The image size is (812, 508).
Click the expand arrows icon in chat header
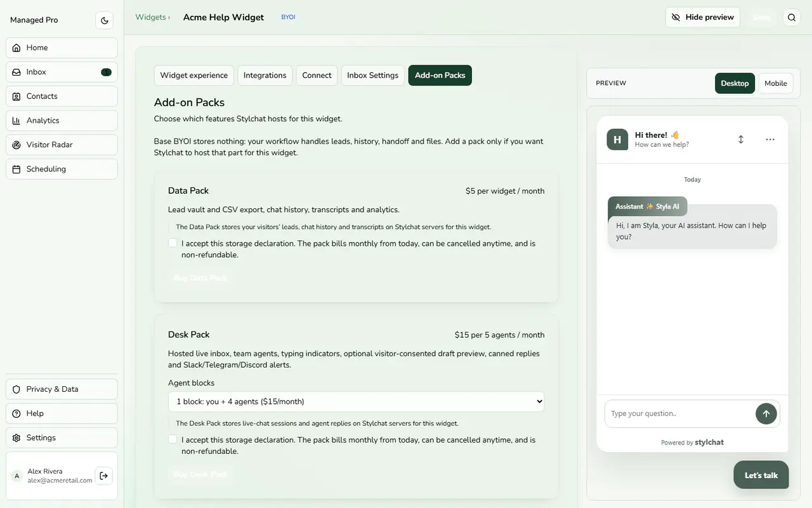click(741, 139)
